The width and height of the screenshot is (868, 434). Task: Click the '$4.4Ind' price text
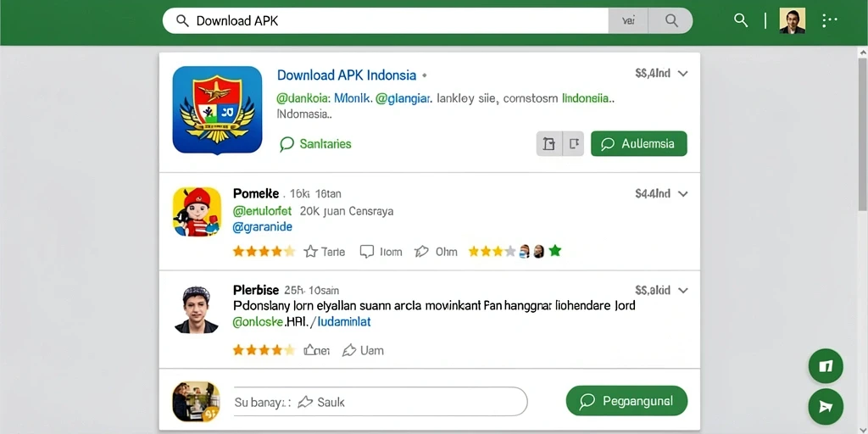tap(654, 194)
